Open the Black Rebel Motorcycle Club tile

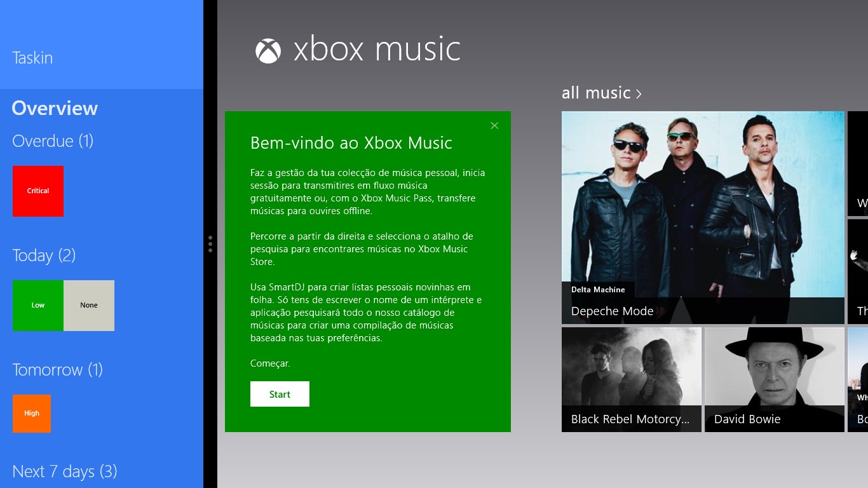point(632,379)
